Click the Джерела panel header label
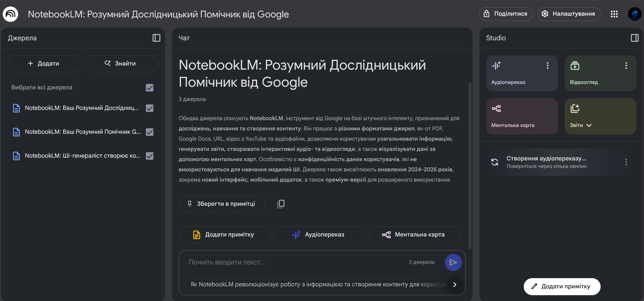 point(22,38)
